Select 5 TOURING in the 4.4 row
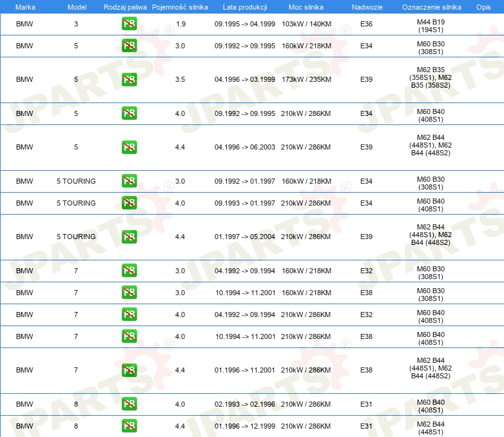Screen dimensions: 504x437 coord(76,237)
